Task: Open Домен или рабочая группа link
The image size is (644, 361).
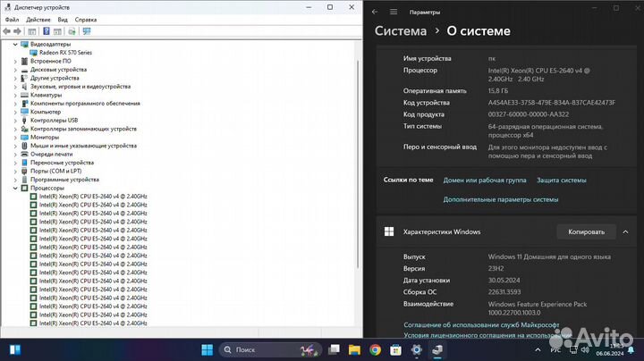Action: (485, 180)
